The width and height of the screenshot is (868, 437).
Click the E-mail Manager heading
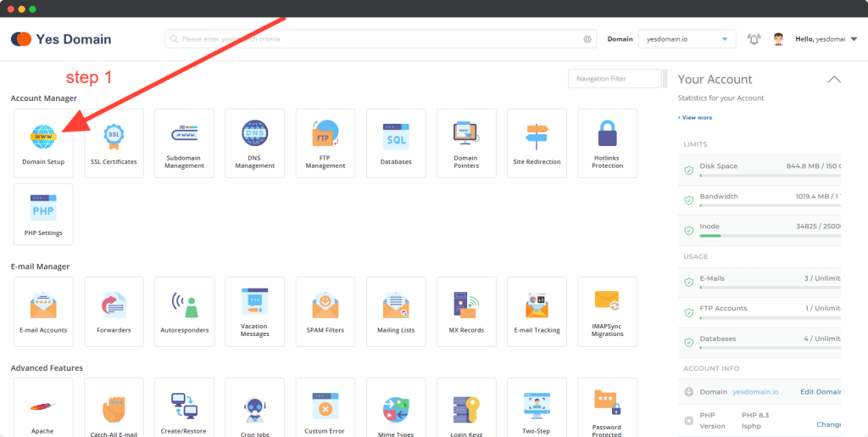40,266
